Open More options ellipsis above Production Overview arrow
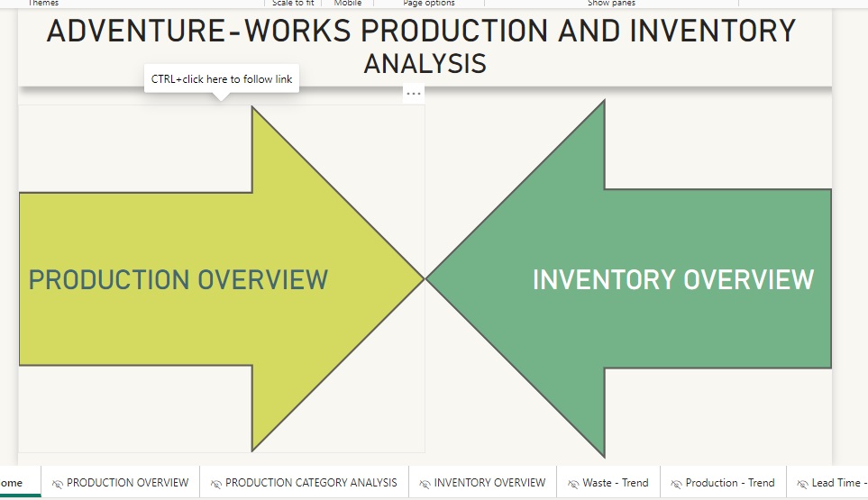 click(413, 94)
